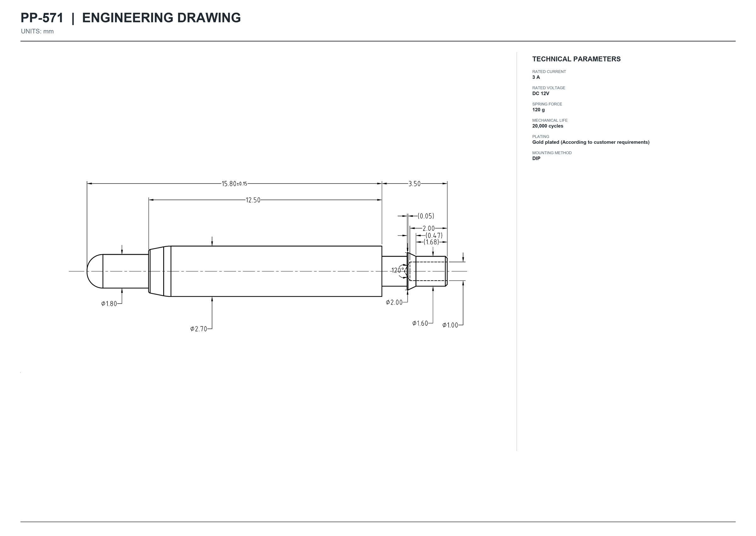The width and height of the screenshot is (756, 536).
Task: Click the 2.00 length dimension above tail
Action: 429,228
